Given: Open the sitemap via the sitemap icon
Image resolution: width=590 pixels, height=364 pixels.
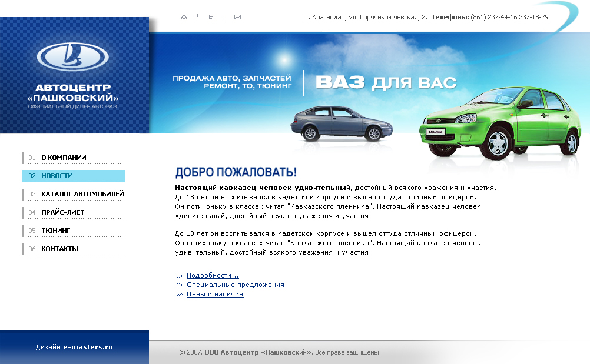Looking at the screenshot, I should tap(211, 17).
